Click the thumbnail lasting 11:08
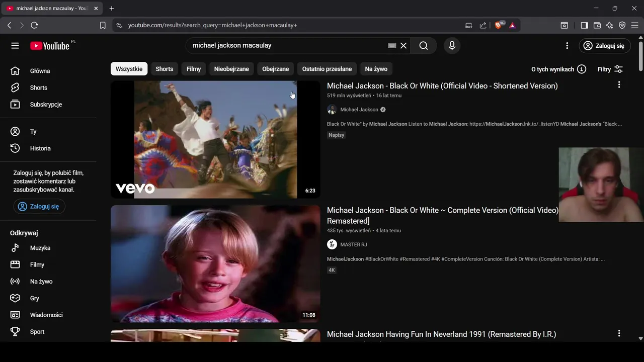The height and width of the screenshot is (362, 644). [215, 264]
